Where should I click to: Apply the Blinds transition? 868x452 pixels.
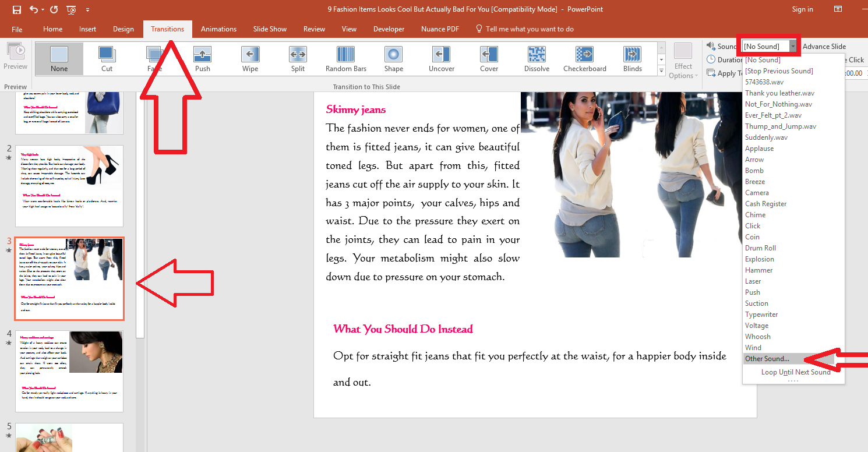tap(632, 58)
